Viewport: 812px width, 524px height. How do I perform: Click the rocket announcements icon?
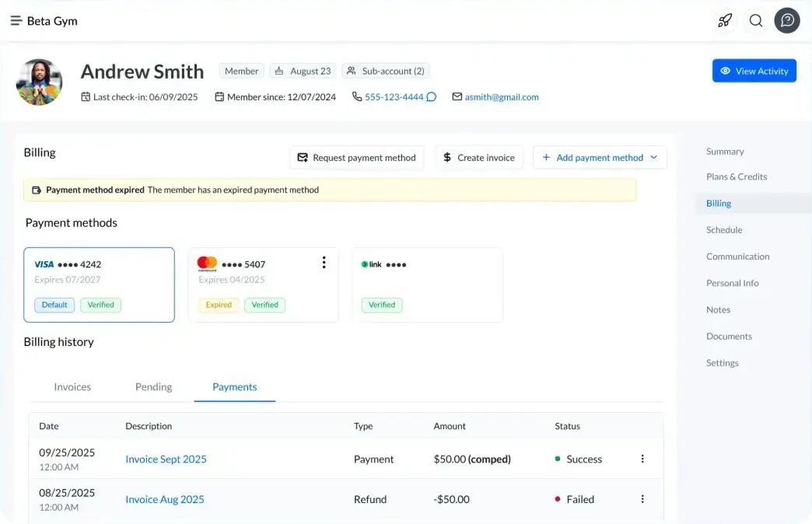coord(725,21)
